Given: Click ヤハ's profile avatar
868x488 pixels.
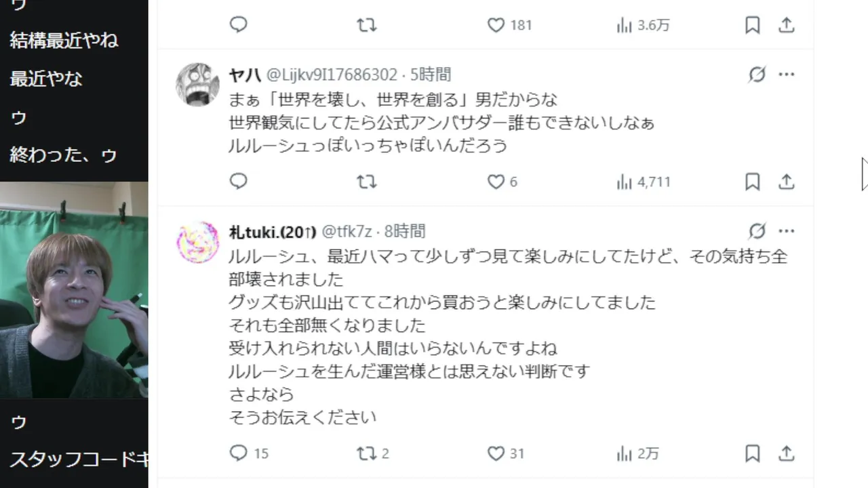Looking at the screenshot, I should [x=198, y=85].
